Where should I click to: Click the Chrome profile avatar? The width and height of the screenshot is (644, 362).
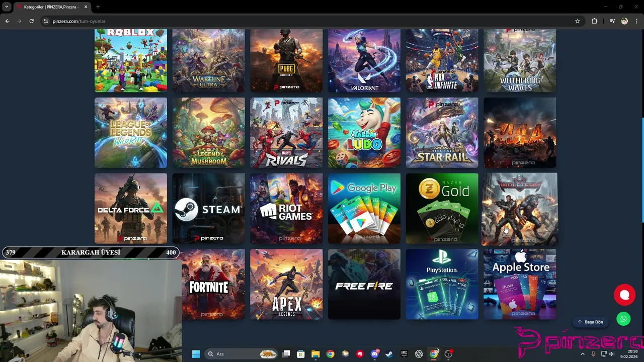(x=624, y=21)
